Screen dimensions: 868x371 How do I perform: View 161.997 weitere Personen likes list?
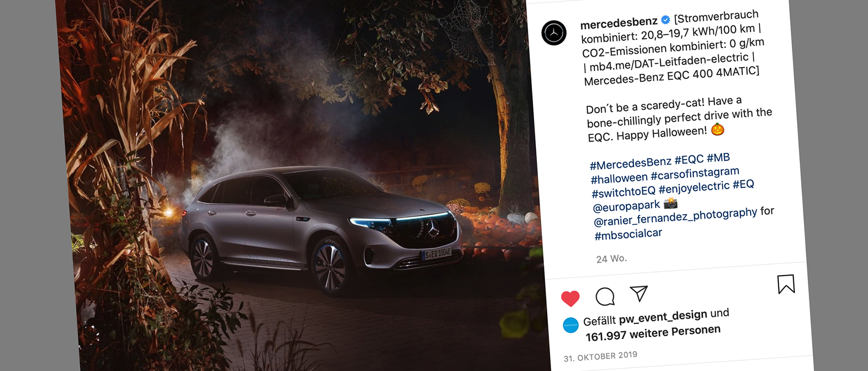tap(653, 333)
